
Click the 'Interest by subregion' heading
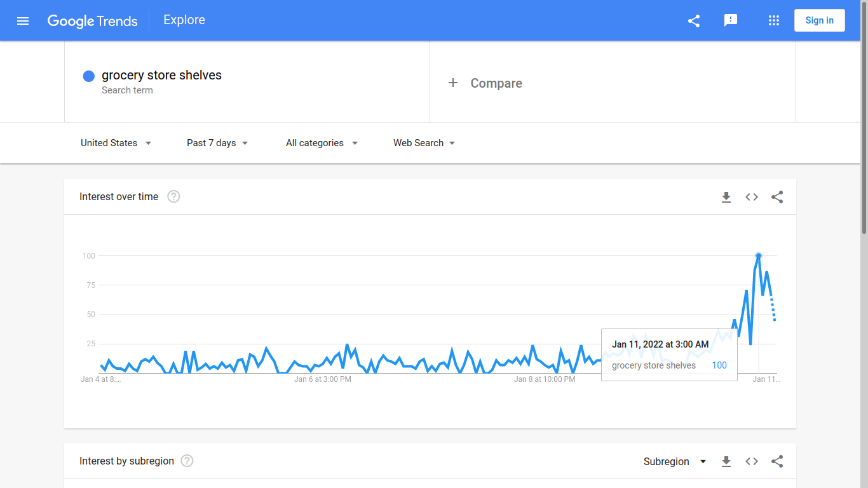tap(126, 461)
